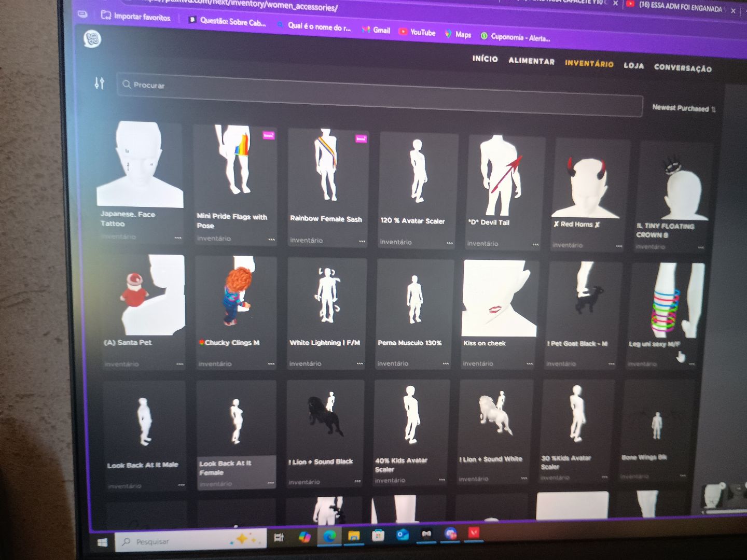Open the Cuponomia bookmark

coord(515,37)
